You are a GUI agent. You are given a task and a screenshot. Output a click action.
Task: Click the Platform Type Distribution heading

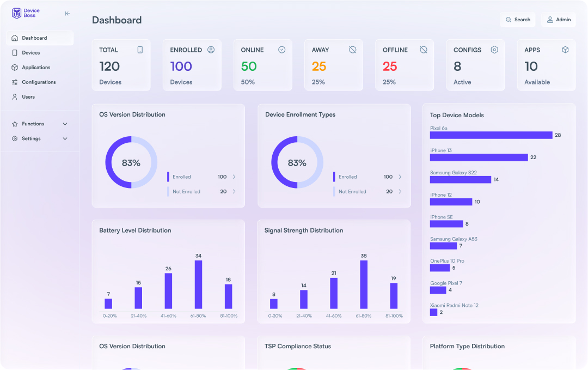(x=467, y=346)
